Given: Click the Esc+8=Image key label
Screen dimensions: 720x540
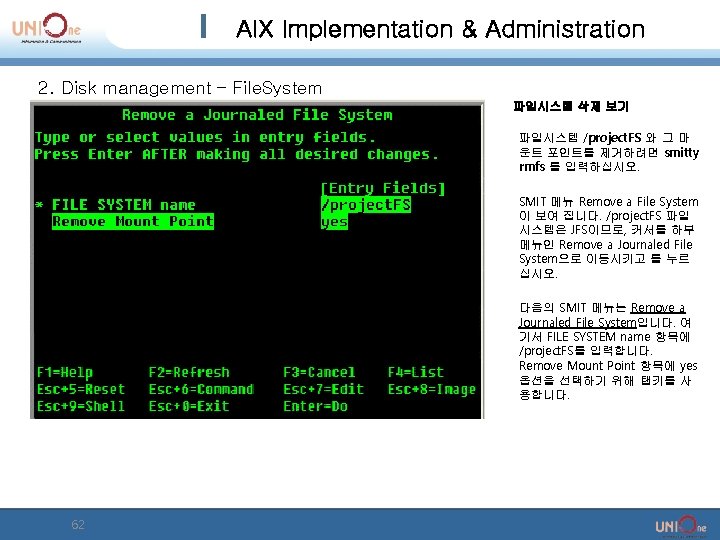Looking at the screenshot, I should point(432,389).
